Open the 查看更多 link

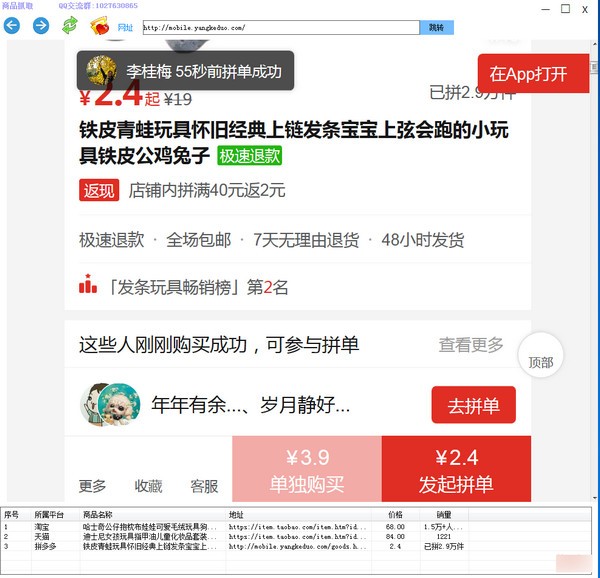[x=471, y=345]
